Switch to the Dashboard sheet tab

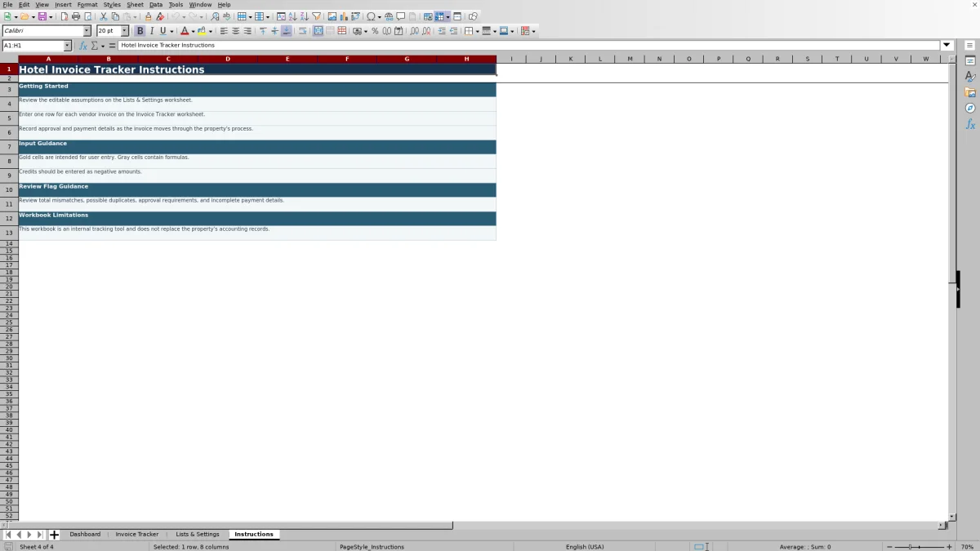pyautogui.click(x=85, y=535)
